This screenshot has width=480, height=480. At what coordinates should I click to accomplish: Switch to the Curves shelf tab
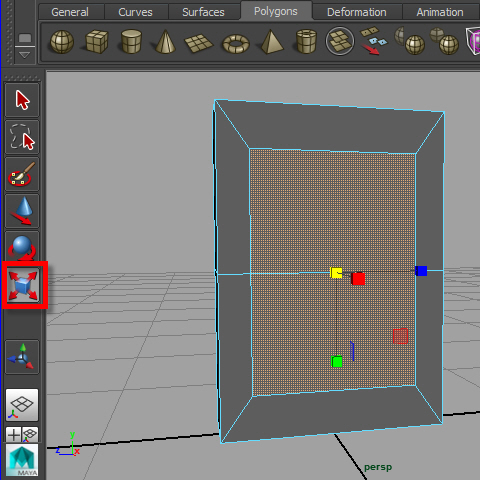[x=135, y=12]
